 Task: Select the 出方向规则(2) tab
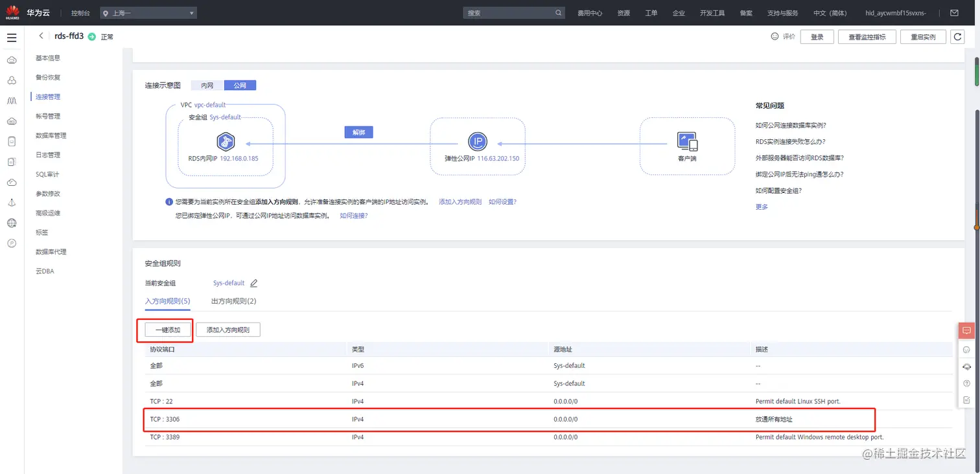[x=234, y=301]
